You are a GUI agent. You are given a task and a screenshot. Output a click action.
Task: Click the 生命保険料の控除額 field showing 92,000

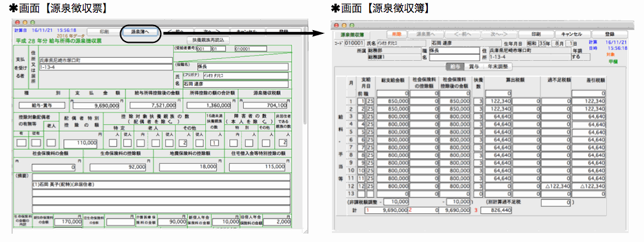pyautogui.click(x=118, y=167)
